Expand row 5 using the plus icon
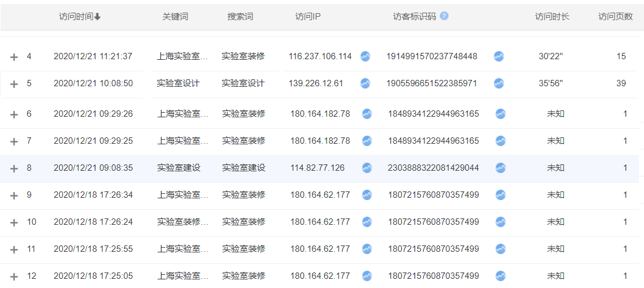Image resolution: width=644 pixels, height=288 pixels. [x=14, y=84]
